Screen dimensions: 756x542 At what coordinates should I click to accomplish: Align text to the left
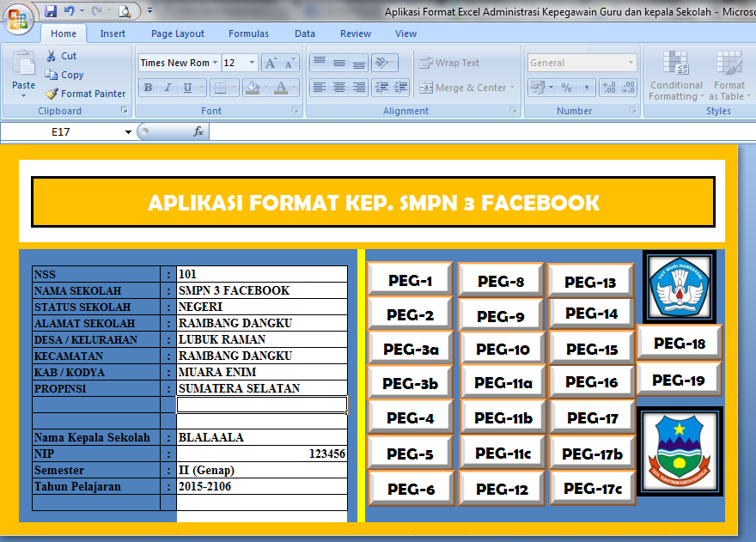320,88
